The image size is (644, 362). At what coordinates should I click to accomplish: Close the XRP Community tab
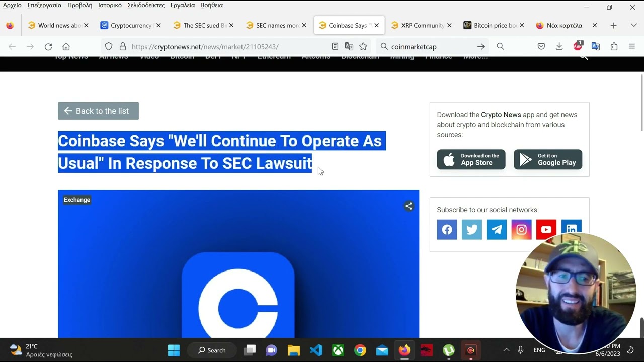click(449, 26)
